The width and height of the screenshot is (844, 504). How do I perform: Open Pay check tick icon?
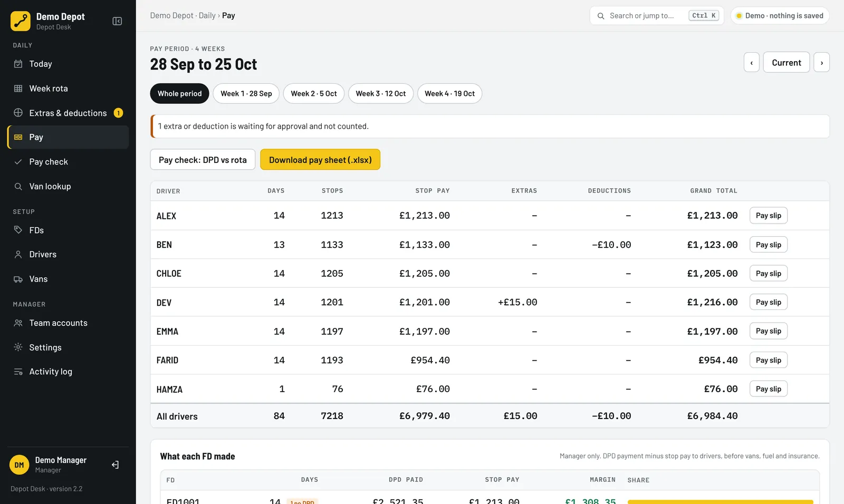click(x=18, y=162)
